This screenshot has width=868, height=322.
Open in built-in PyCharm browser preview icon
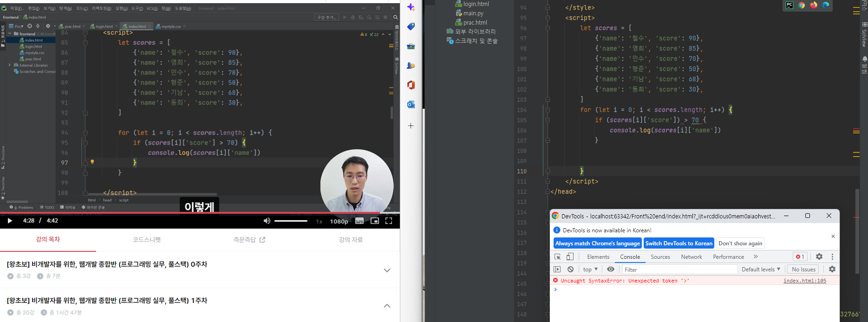pyautogui.click(x=790, y=5)
